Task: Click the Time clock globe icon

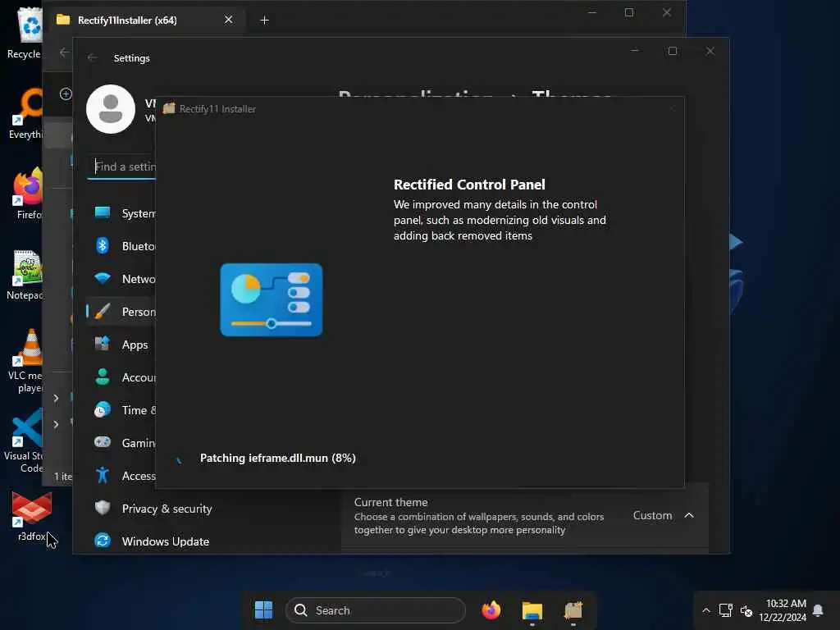Action: tap(103, 410)
